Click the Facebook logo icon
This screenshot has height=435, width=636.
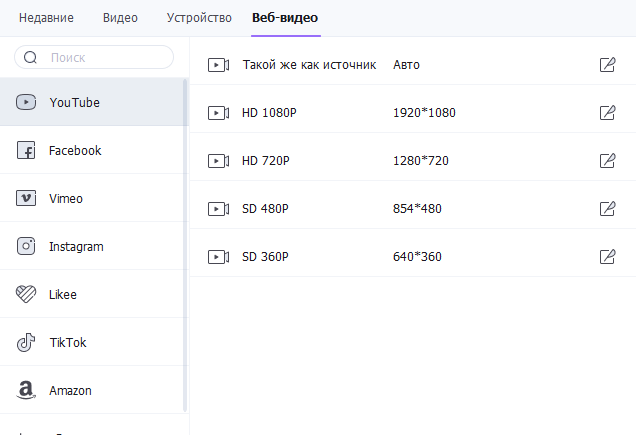[x=26, y=150]
